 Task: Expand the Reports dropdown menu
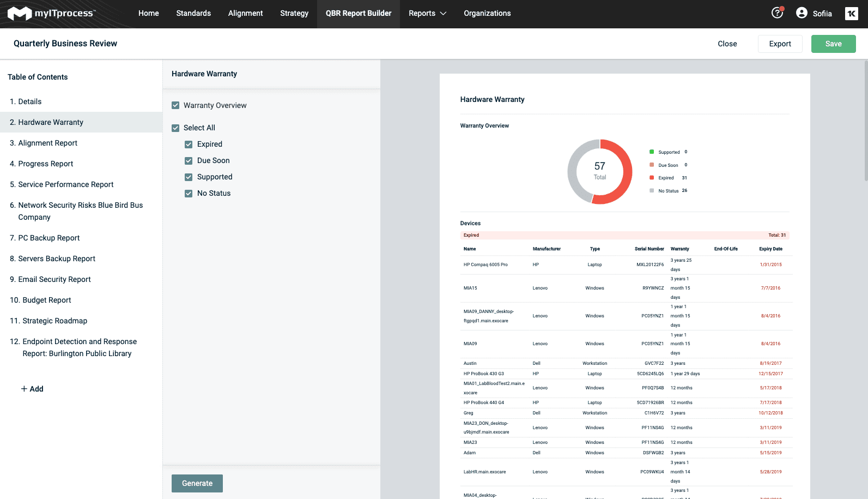pyautogui.click(x=427, y=14)
